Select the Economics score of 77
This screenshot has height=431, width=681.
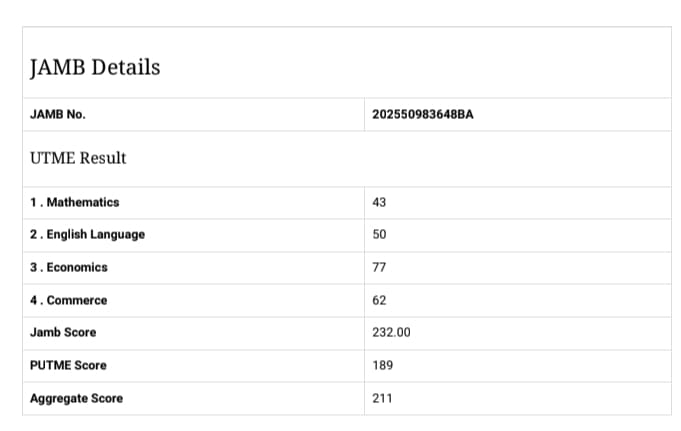379,267
